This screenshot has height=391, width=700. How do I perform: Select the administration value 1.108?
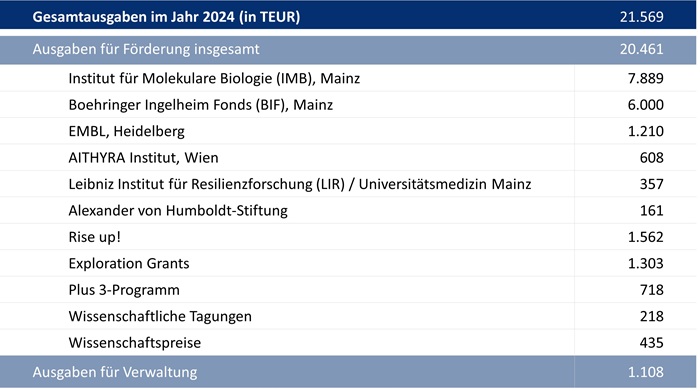[646, 372]
